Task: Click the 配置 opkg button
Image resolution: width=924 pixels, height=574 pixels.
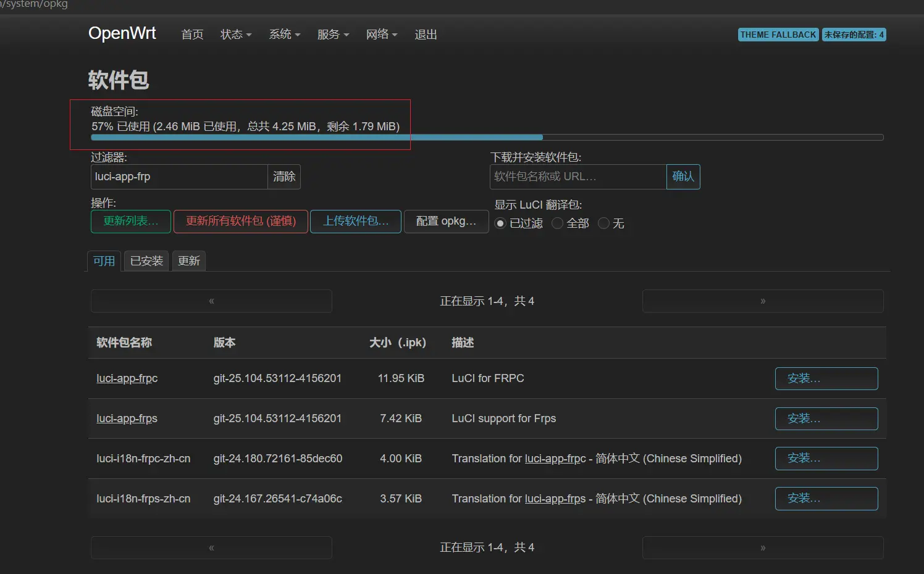Action: coord(446,222)
